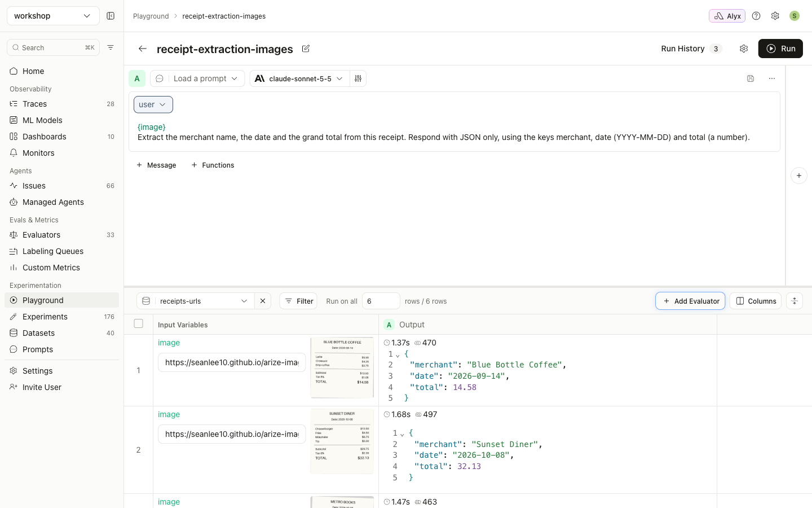Open model parameters sliders icon
The image size is (812, 508).
(358, 78)
